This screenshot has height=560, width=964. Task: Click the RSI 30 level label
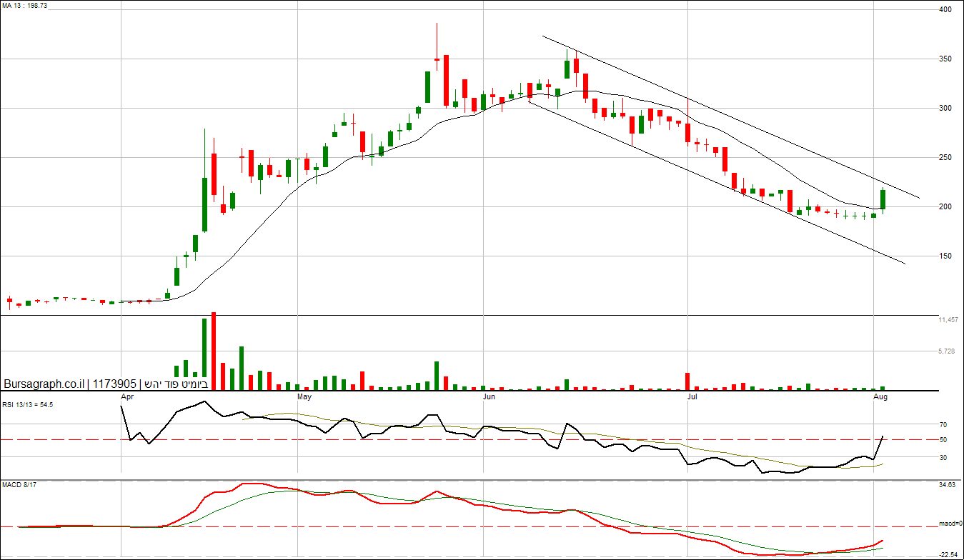coord(943,458)
